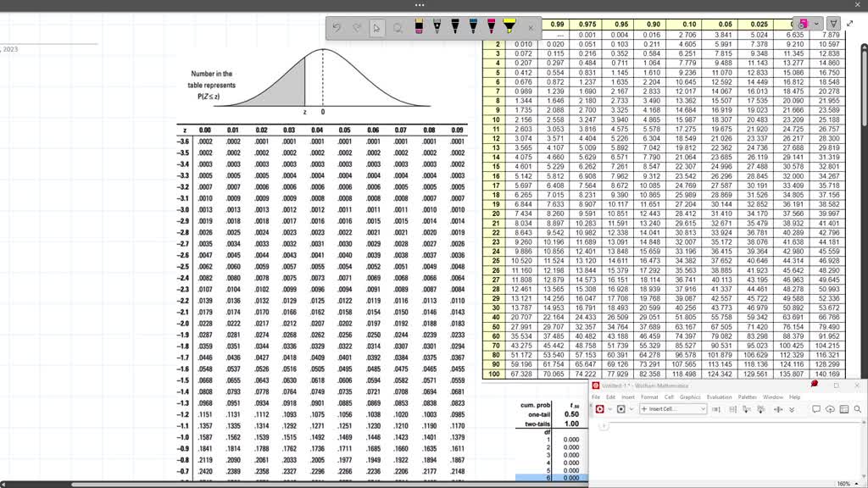Select the white pen annotation tool
This screenshot has width=868, height=488.
coord(437,26)
